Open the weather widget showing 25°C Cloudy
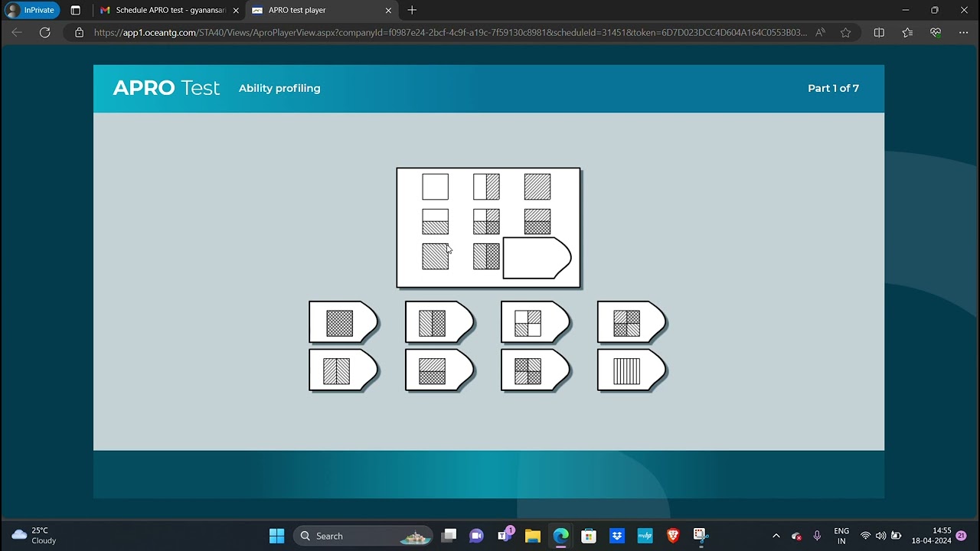 pos(35,536)
